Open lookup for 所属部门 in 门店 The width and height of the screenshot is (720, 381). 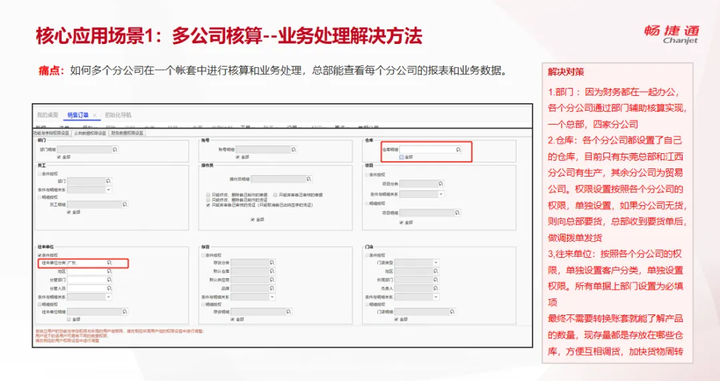pos(436,280)
